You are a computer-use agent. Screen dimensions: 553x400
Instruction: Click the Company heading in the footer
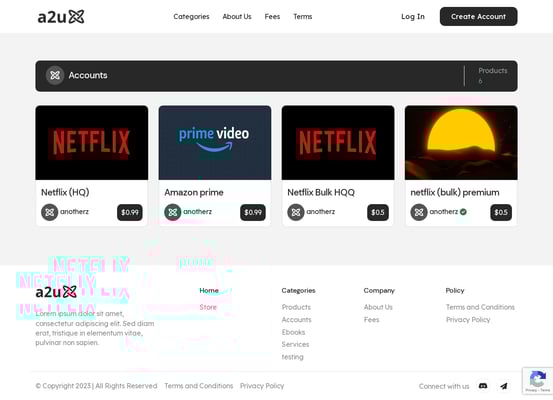coord(379,290)
